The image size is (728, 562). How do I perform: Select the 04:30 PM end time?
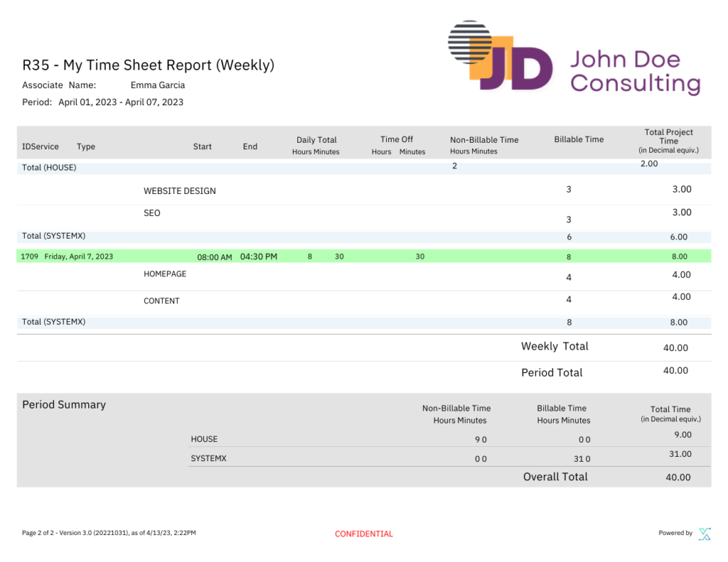tap(259, 256)
